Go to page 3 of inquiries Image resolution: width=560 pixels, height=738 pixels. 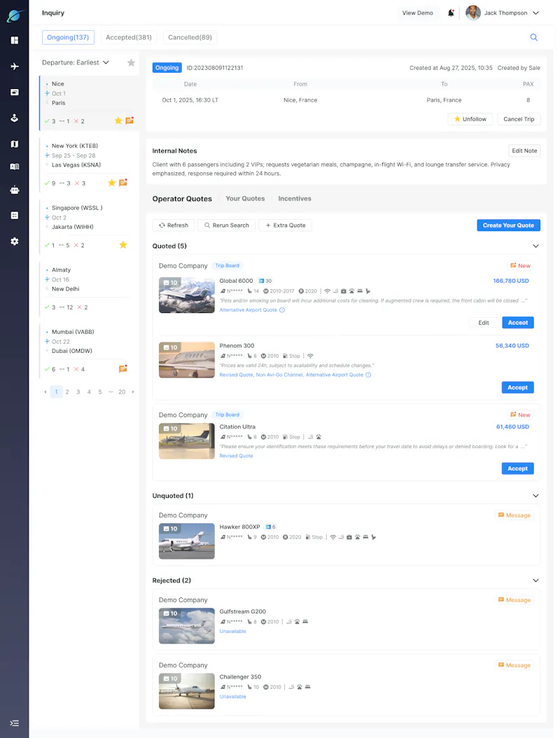(78, 392)
